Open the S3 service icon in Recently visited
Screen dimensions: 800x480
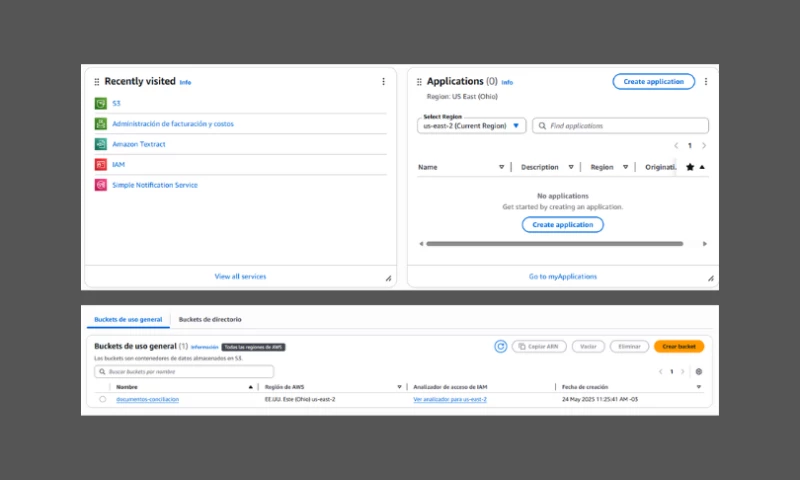101,104
